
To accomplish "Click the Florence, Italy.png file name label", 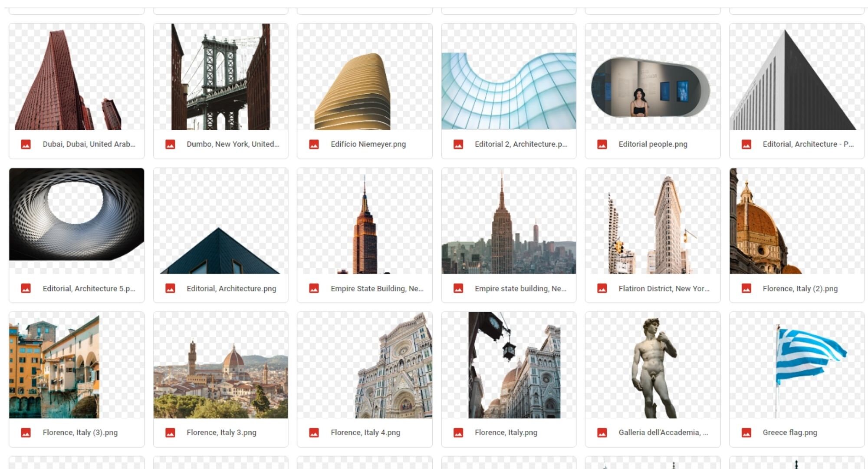I will [506, 433].
